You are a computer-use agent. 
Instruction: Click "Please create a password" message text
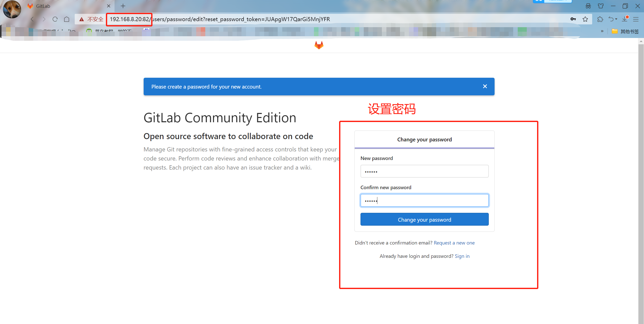click(x=206, y=87)
